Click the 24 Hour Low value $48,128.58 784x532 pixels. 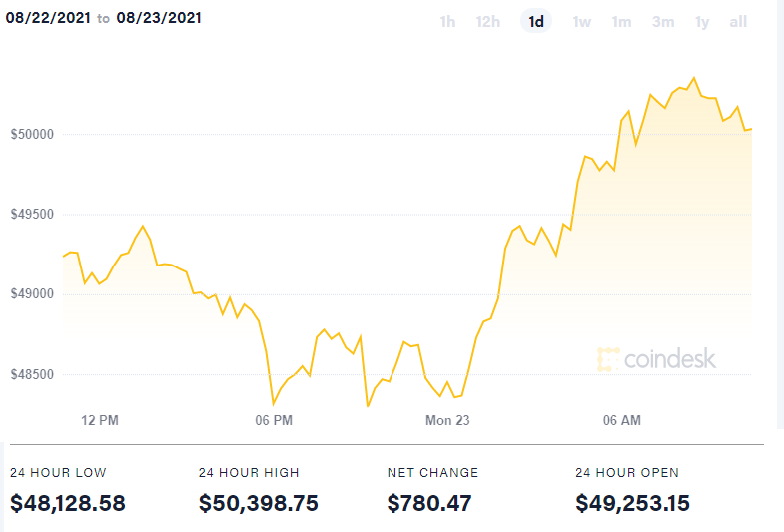68,503
